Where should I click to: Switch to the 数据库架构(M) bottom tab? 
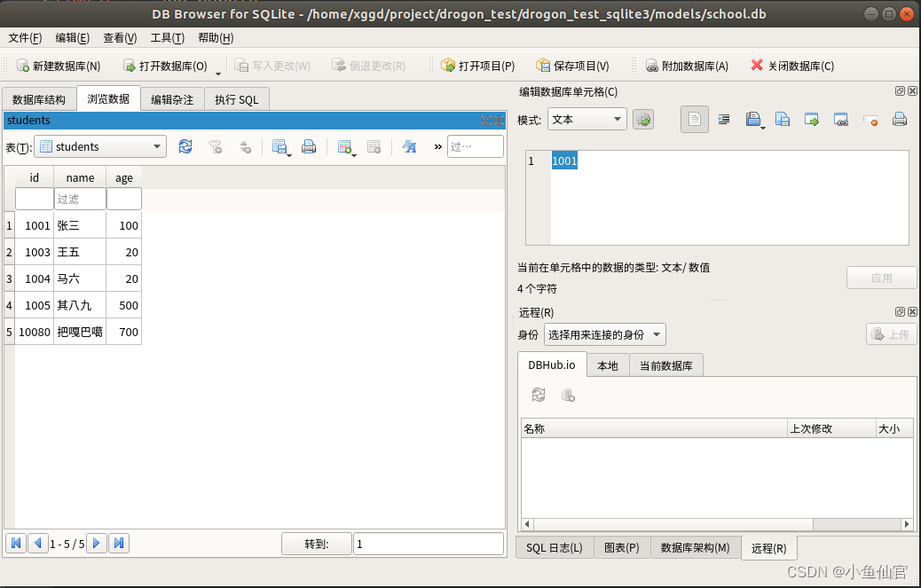click(x=696, y=547)
